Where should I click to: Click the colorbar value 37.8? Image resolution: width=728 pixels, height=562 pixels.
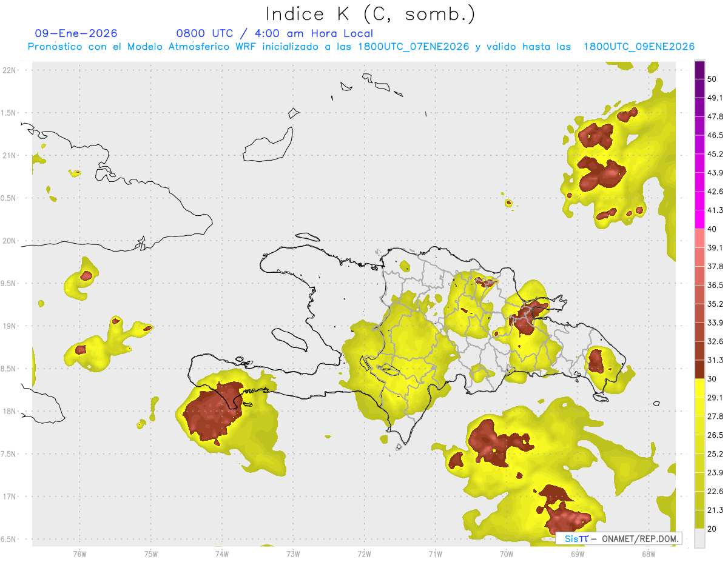click(x=715, y=266)
